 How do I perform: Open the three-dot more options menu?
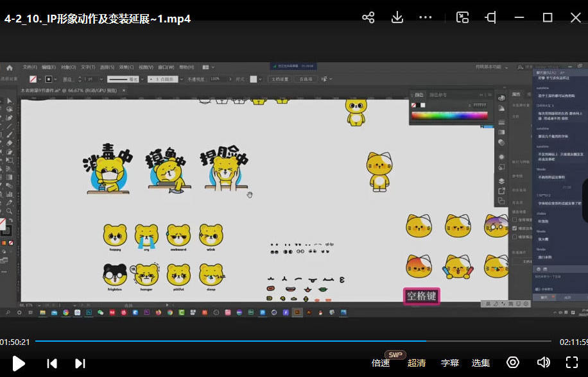click(x=426, y=17)
